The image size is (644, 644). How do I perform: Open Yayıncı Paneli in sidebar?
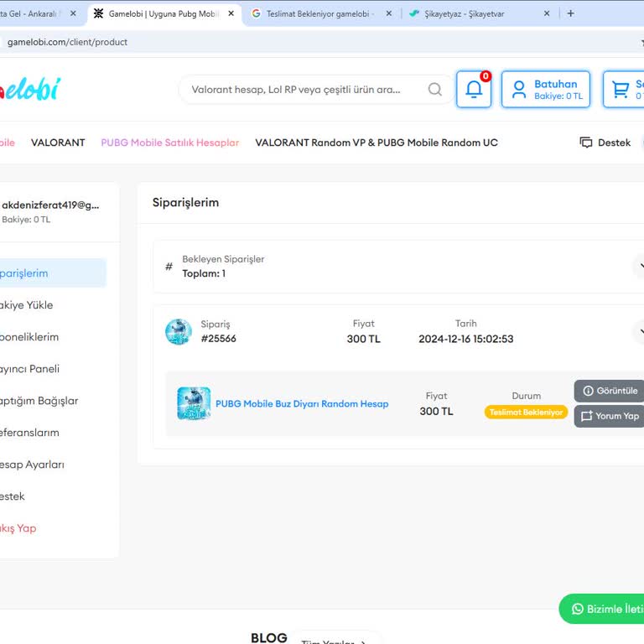click(x=29, y=369)
